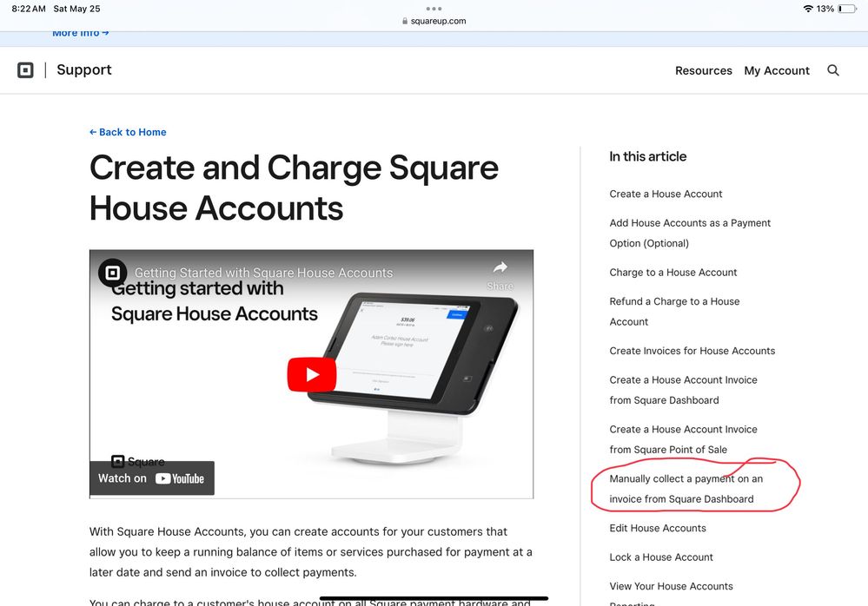Viewport: 868px width, 606px height.
Task: Open the My Account menu
Action: pyautogui.click(x=777, y=70)
